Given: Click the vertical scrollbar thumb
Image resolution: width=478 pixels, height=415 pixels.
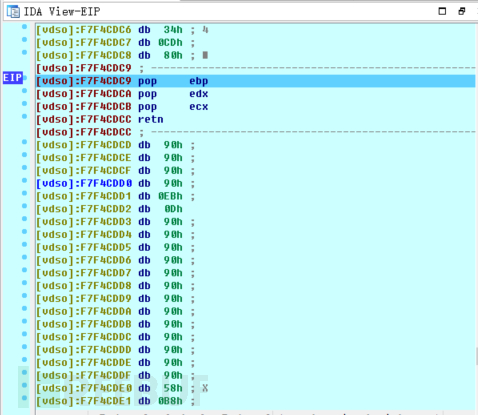Looking at the screenshot, I should point(477,357).
